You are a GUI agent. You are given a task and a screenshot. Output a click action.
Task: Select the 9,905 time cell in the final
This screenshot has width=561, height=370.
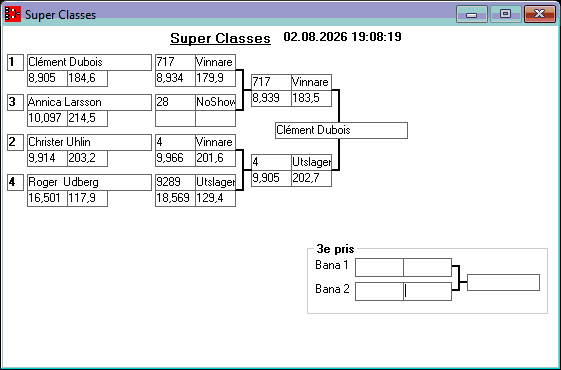coord(271,178)
